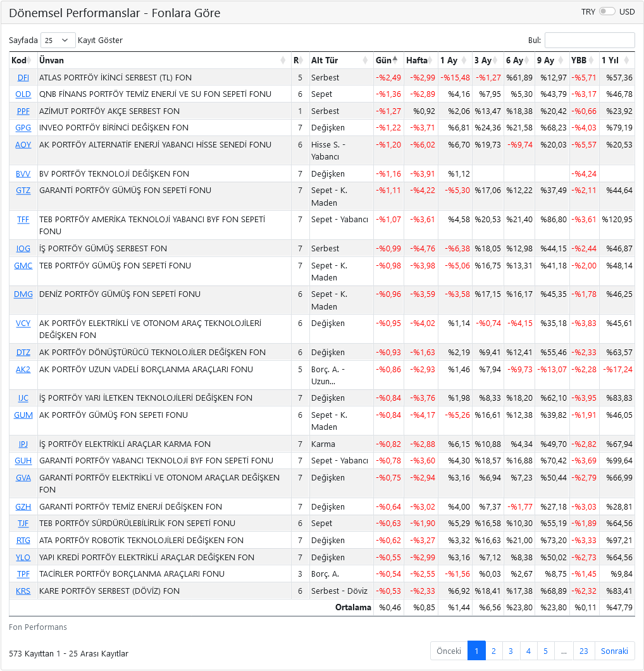This screenshot has width=644, height=671.
Task: Jump to last page 23
Action: pos(584,651)
